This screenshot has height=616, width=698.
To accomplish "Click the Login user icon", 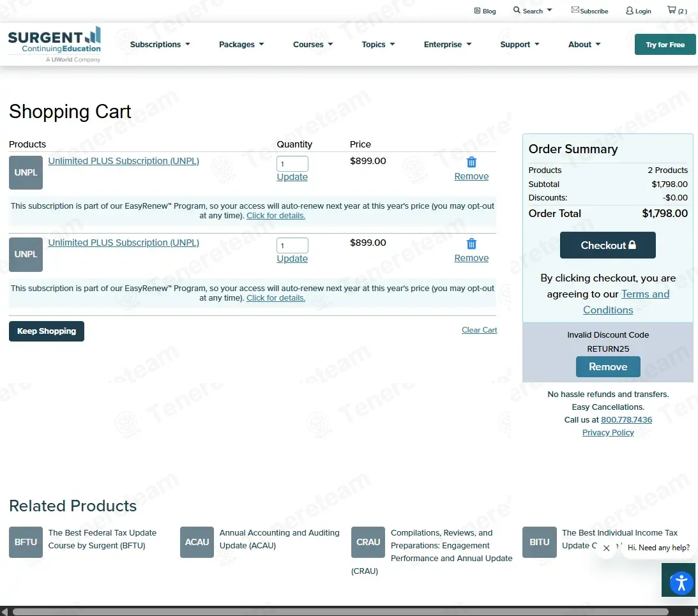I will point(630,11).
